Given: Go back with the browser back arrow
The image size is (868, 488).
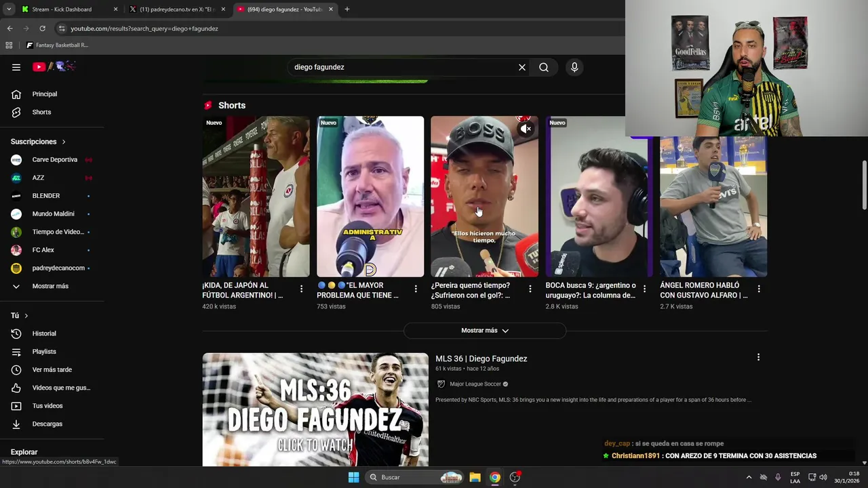Looking at the screenshot, I should pos(9,28).
